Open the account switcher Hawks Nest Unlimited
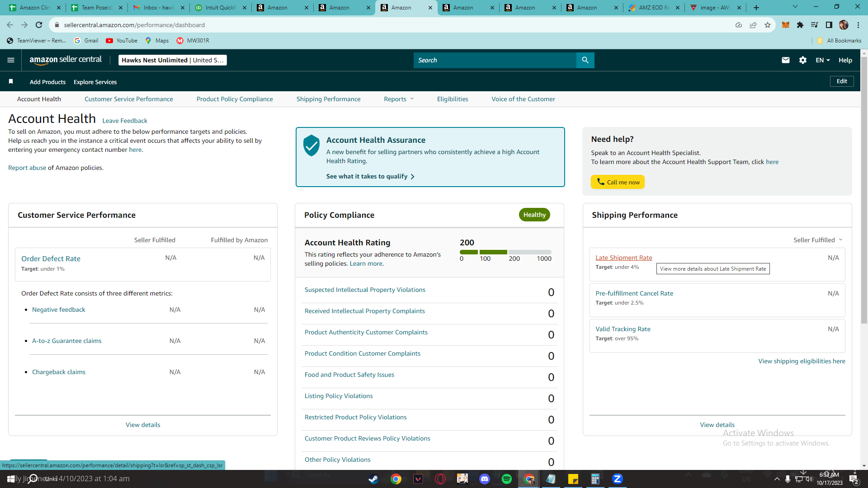The height and width of the screenshot is (488, 868). click(173, 60)
